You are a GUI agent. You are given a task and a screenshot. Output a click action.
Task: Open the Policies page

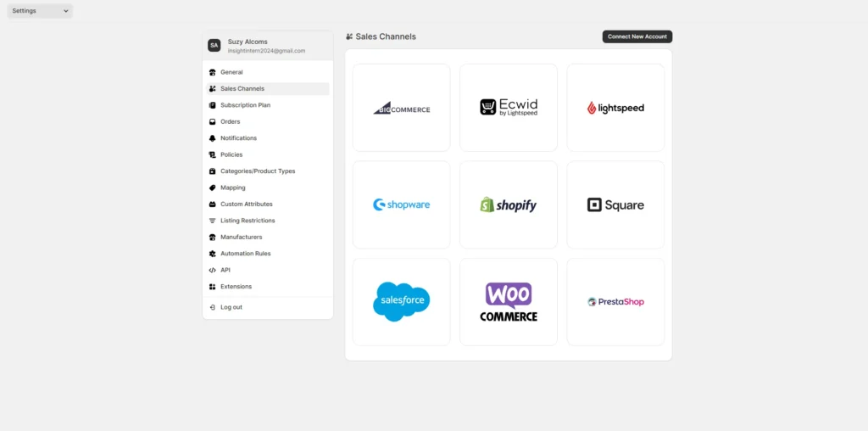point(231,154)
